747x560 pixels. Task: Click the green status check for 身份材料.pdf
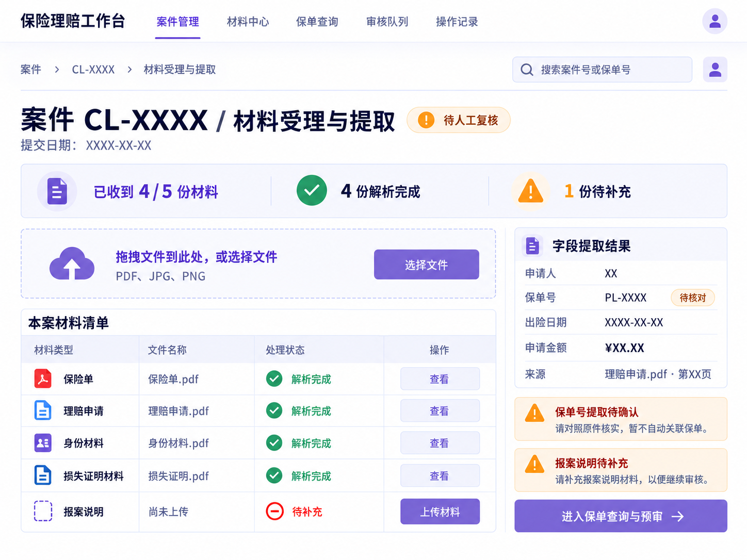point(274,442)
